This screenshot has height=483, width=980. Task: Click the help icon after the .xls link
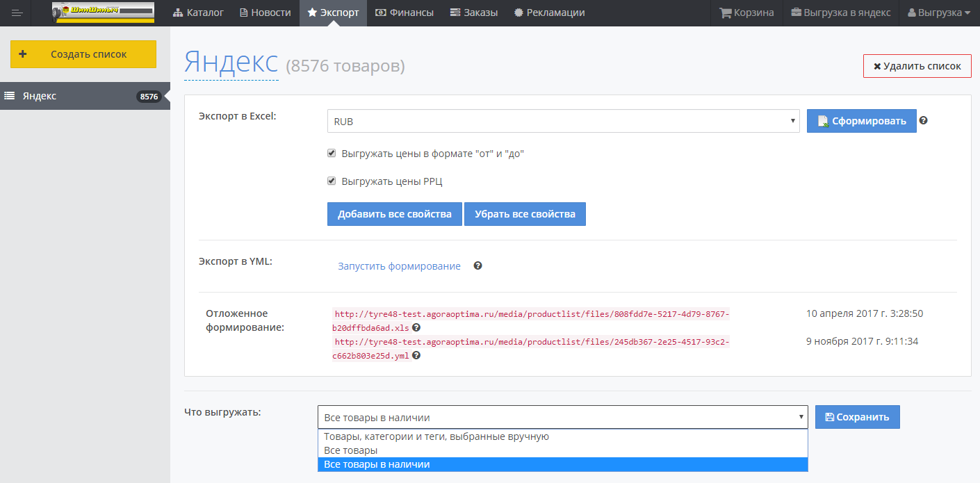[x=416, y=327]
